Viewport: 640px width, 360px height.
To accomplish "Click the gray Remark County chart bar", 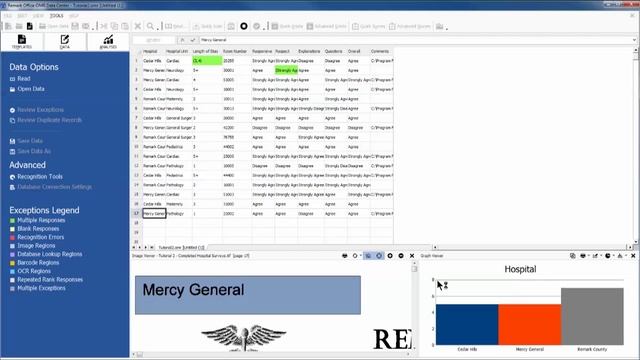I will (592, 316).
